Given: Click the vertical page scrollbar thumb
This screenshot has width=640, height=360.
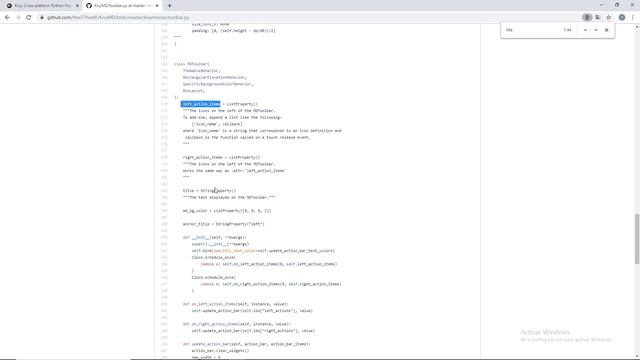Looking at the screenshot, I should [x=637, y=239].
